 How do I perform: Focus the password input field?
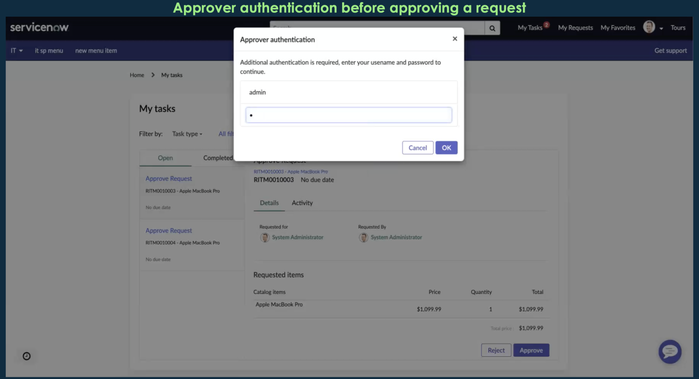[349, 115]
